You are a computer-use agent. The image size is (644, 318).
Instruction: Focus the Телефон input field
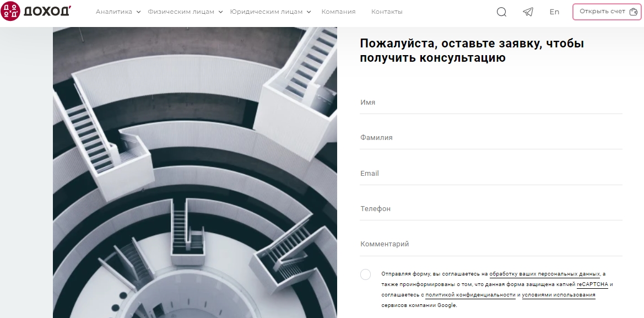pyautogui.click(x=491, y=209)
